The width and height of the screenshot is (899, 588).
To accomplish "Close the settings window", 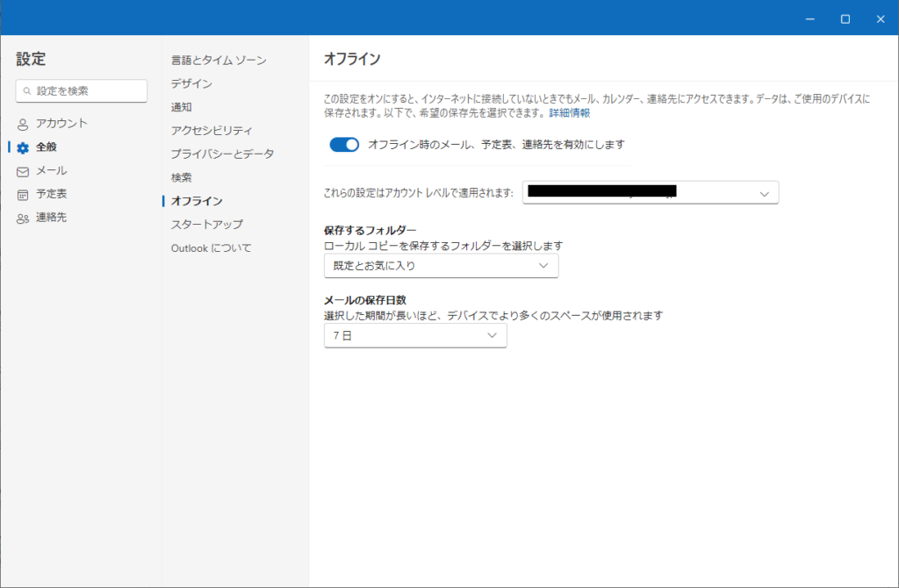I will click(x=880, y=18).
